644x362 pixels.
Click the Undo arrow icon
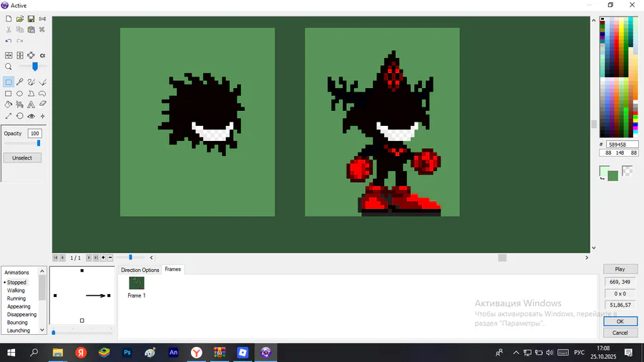[x=8, y=41]
